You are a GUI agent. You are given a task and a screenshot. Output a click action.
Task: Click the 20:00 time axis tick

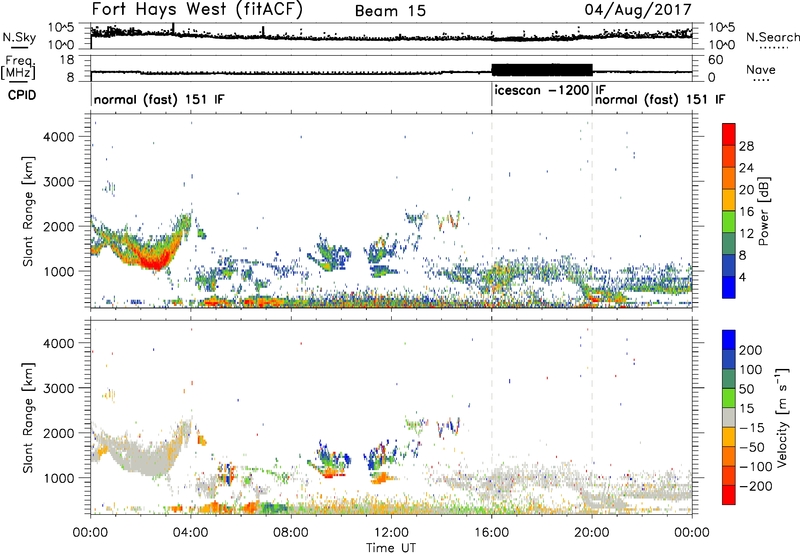[592, 533]
